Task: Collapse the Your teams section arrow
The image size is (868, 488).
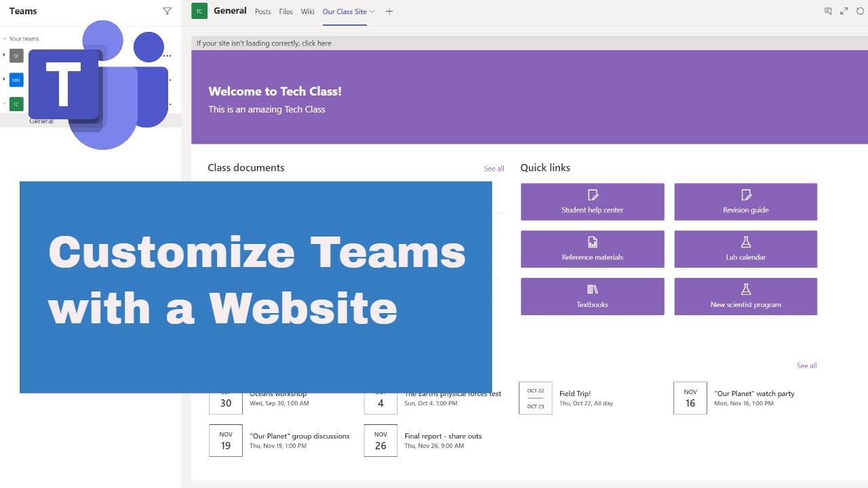Action: coord(5,39)
